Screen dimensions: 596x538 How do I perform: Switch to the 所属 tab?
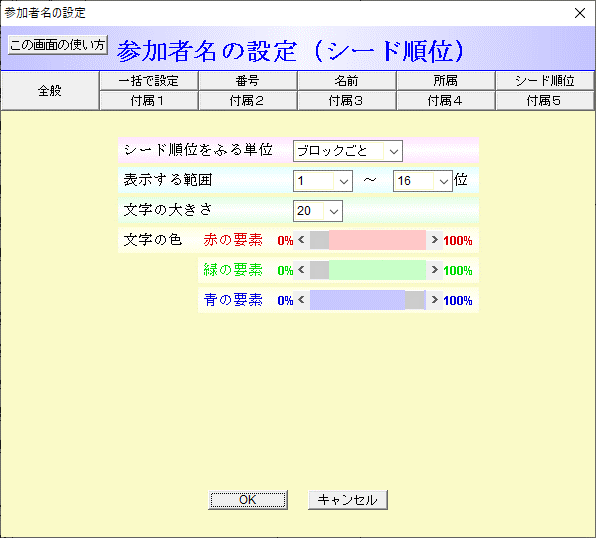[x=445, y=81]
